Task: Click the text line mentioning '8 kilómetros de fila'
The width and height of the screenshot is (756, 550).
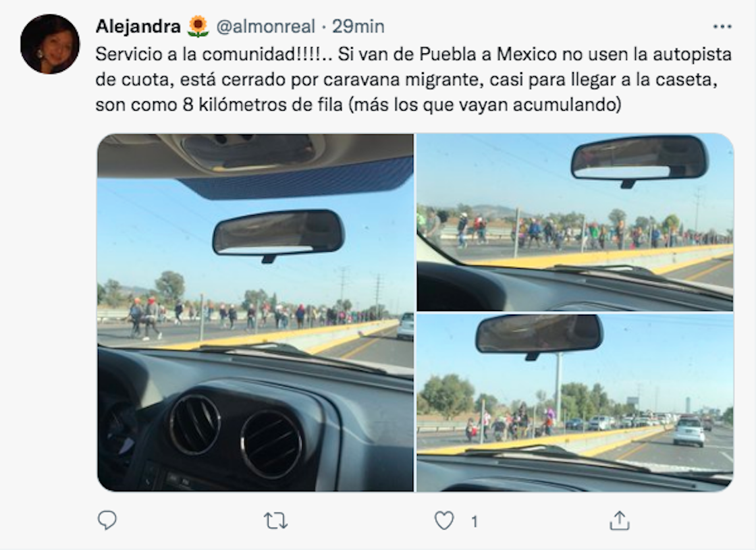Action: 358,104
